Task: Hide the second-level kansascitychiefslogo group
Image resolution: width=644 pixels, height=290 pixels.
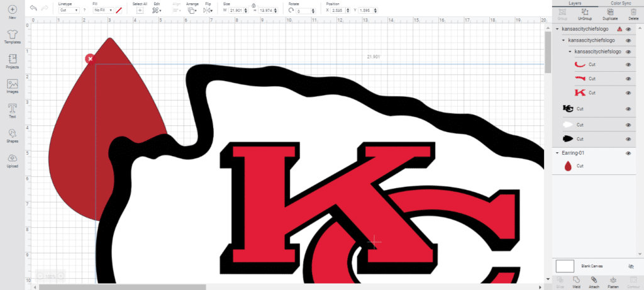Action: (x=628, y=40)
